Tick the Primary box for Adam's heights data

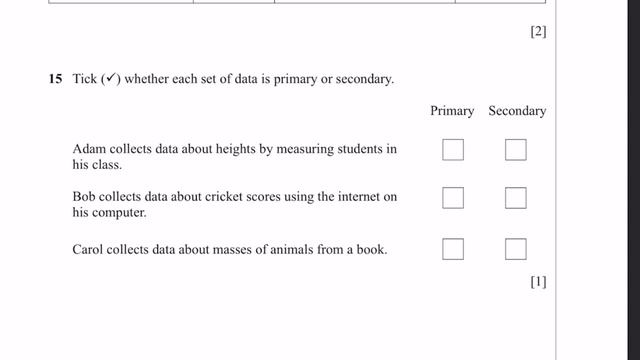(x=453, y=149)
